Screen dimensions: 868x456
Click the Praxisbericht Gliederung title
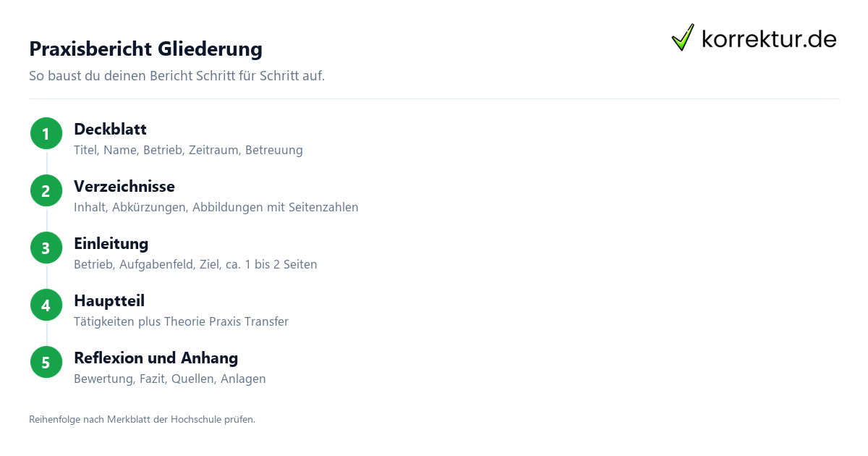tap(145, 49)
